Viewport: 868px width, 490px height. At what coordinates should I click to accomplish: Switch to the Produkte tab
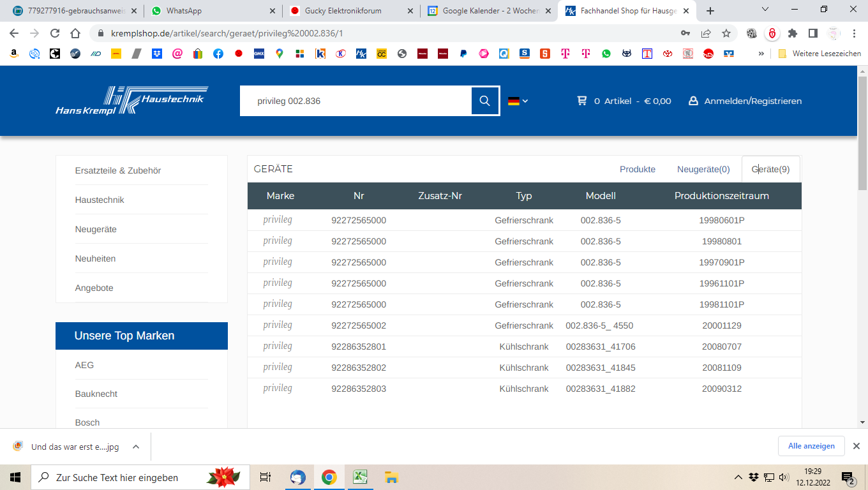click(638, 169)
